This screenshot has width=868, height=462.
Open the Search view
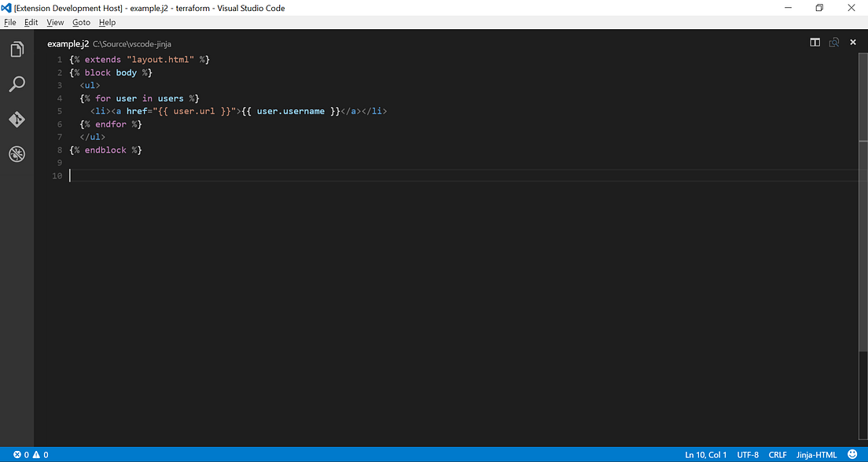point(17,84)
